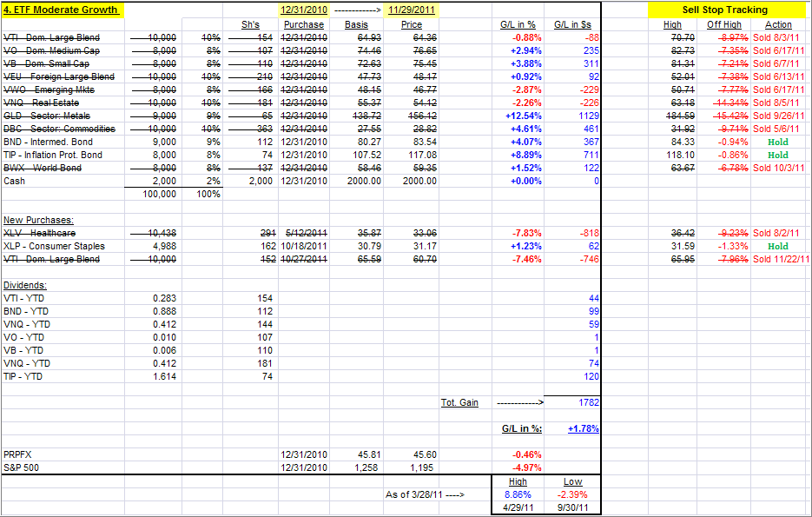Select the 'Sold 10/3/11' action cell
The image size is (812, 517).
pyautogui.click(x=779, y=168)
